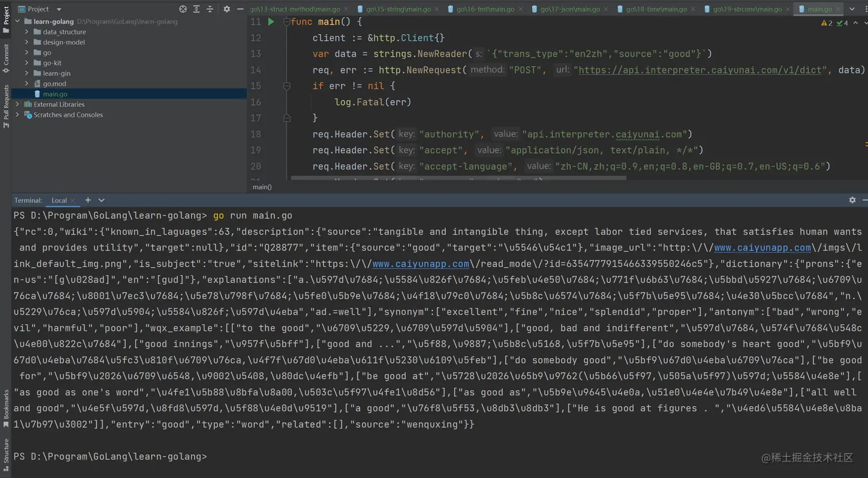The width and height of the screenshot is (868, 478).
Task: Run main function from gutter arrow
Action: click(x=271, y=22)
